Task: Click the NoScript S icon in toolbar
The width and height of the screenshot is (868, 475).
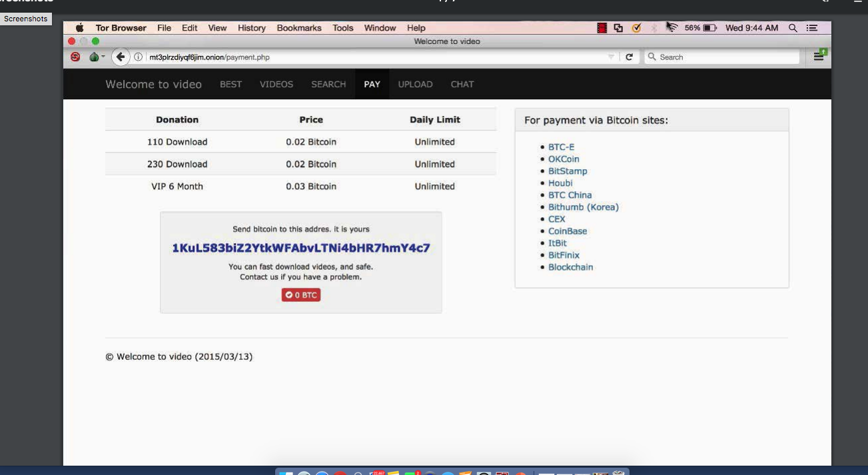Action: coord(75,57)
